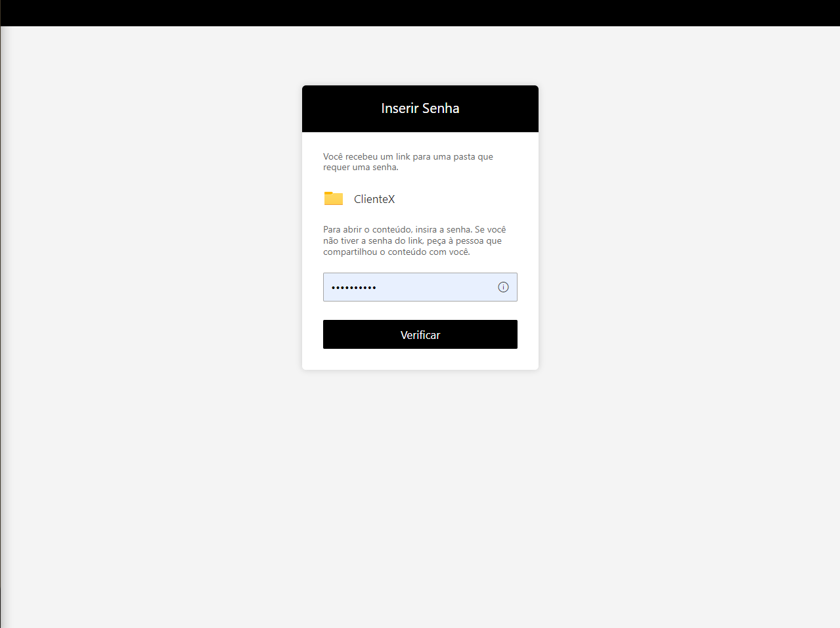Click the info icon in password field
Viewport: 840px width, 628px height.
coord(503,287)
